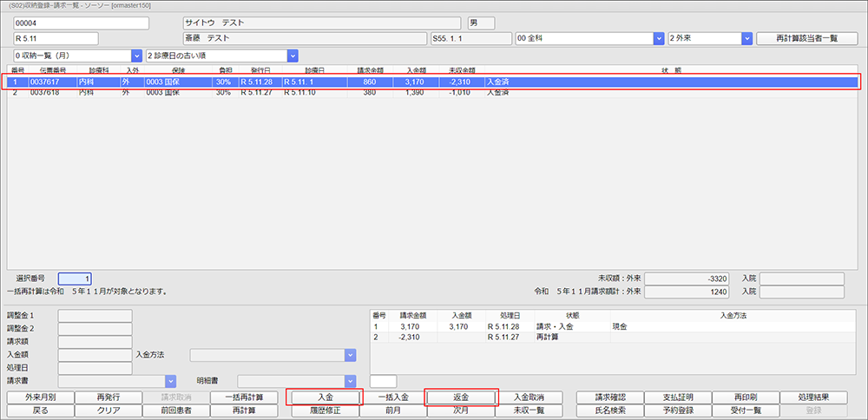Expand the 2 診療日の古い順 sort dropdown

[x=222, y=56]
